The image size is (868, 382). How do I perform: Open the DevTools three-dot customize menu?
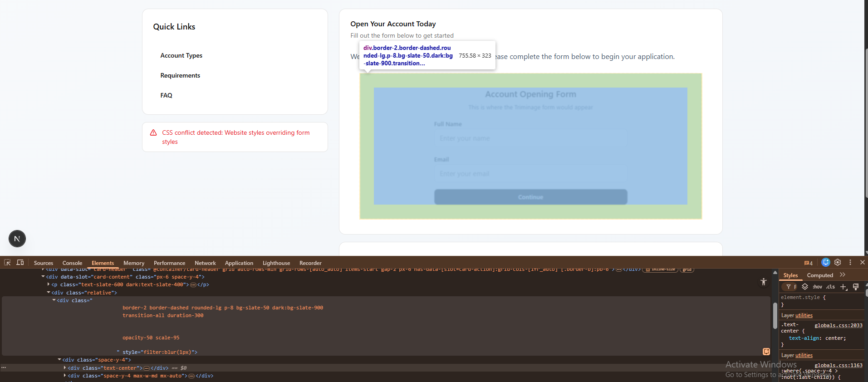pyautogui.click(x=850, y=262)
